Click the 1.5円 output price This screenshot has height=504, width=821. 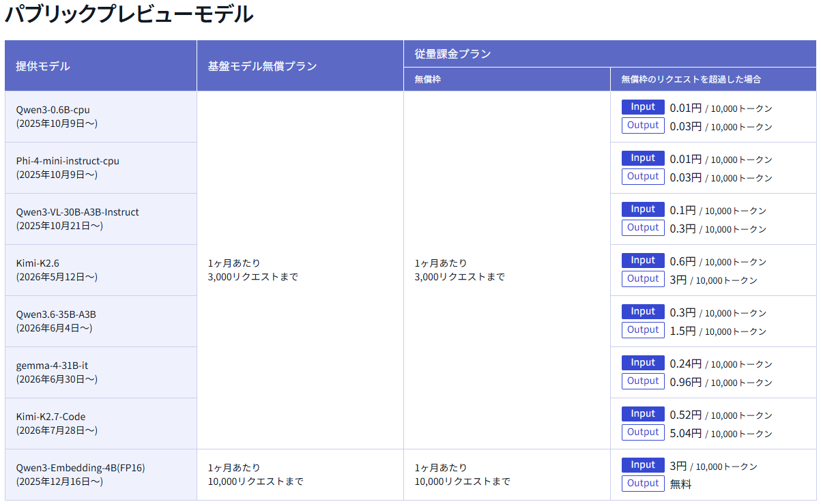point(682,331)
